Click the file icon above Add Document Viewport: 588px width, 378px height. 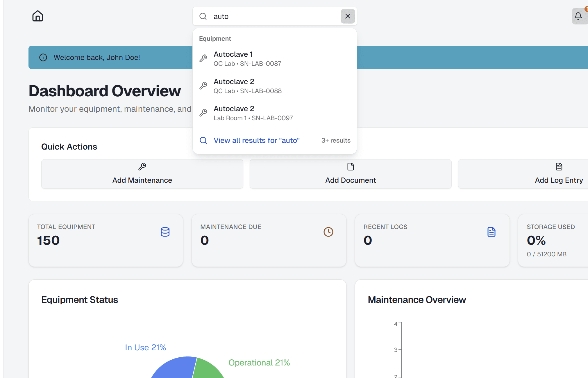coord(350,167)
